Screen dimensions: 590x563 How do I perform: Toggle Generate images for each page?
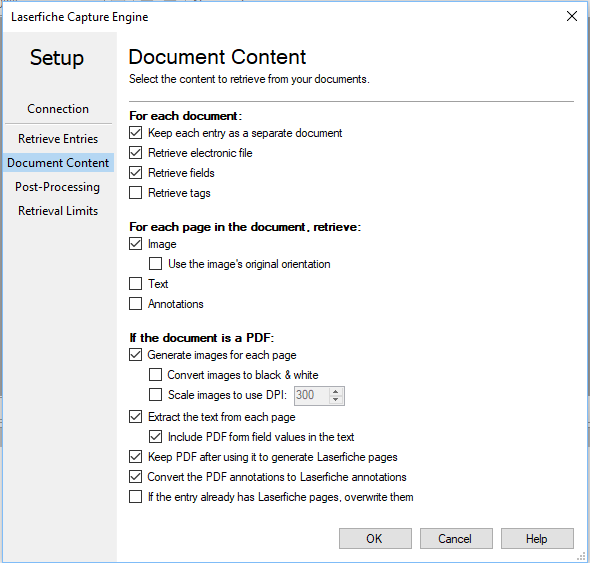coord(135,355)
